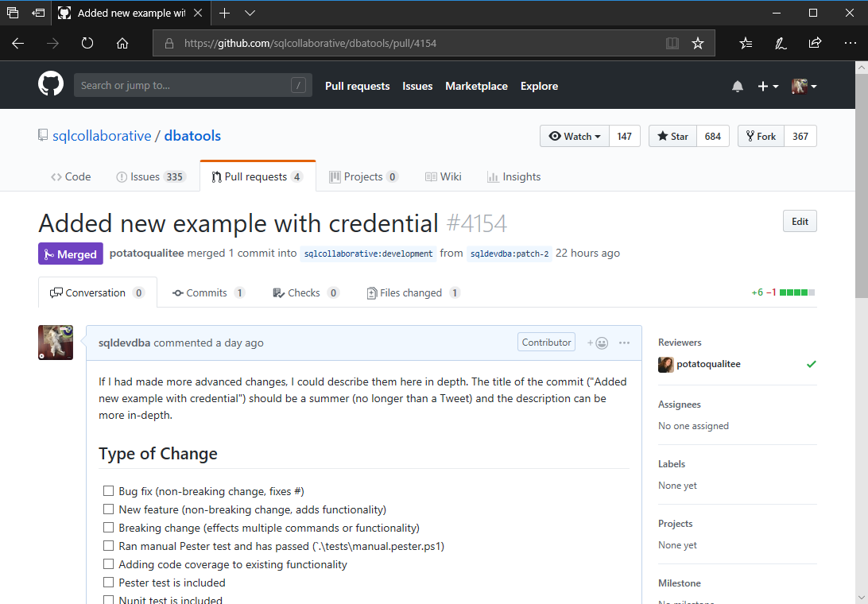Open the Watch dropdown
Viewport: 868px width, 604px height.
(x=575, y=136)
